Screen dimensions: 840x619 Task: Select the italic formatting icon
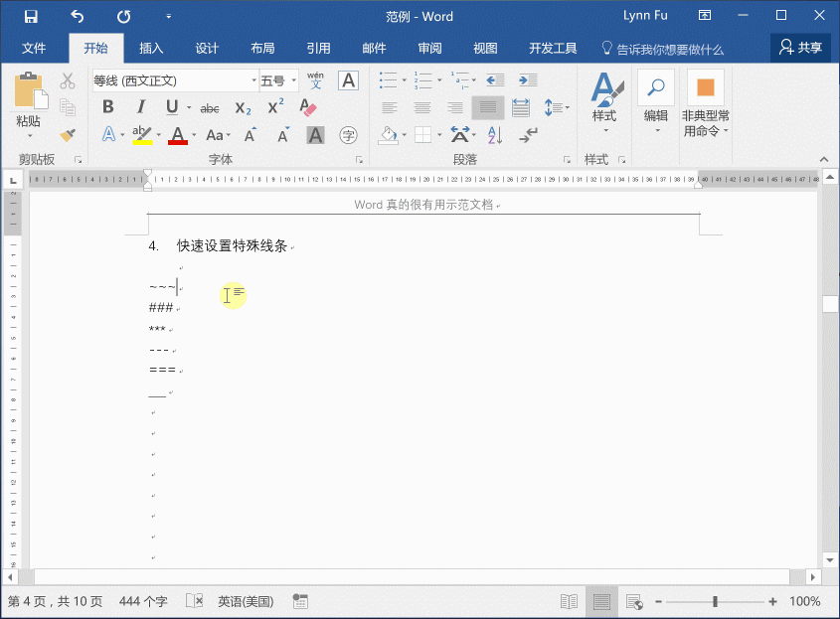click(140, 106)
